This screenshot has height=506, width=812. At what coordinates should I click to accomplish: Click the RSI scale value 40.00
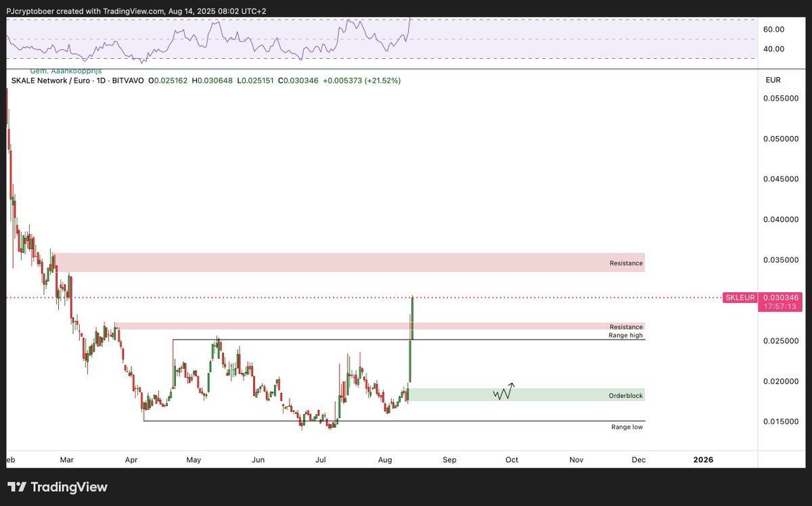774,49
